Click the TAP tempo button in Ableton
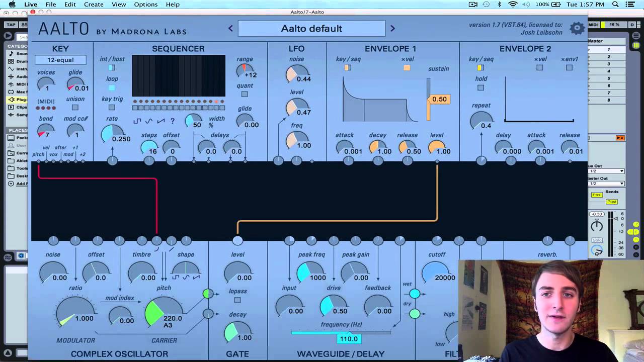Image resolution: width=644 pixels, height=362 pixels. [x=11, y=25]
